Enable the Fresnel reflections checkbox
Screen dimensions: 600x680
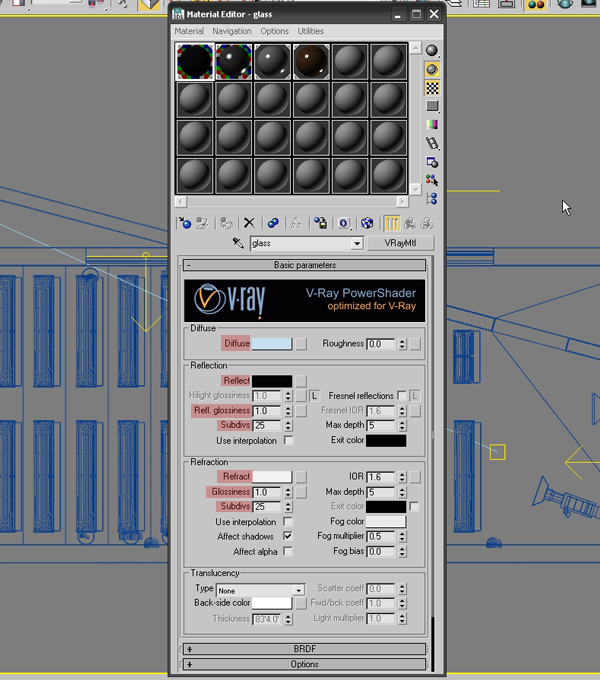(402, 396)
